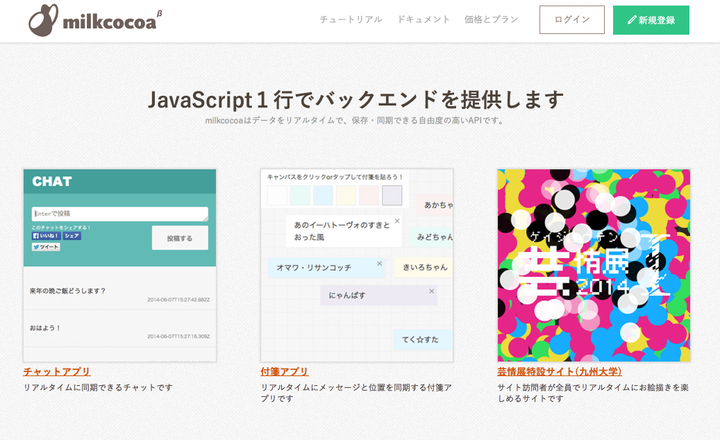Image resolution: width=720 pixels, height=440 pixels.
Task: Click the Facebook いいね! like button
Action: 46,236
